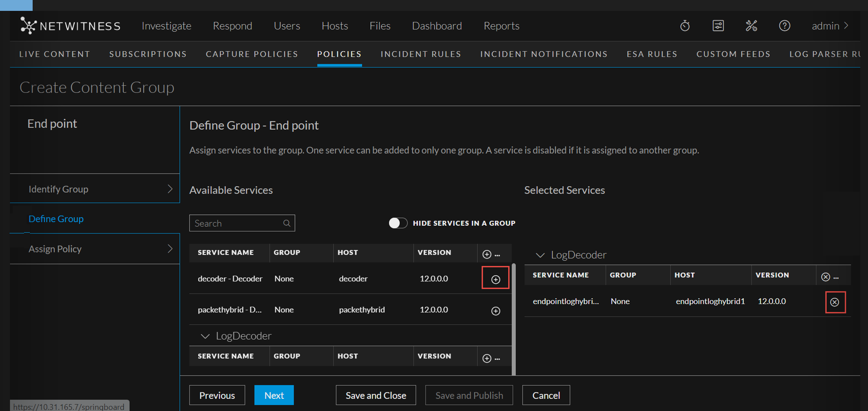868x411 pixels.
Task: Switch to the Incident Rules tab
Action: coord(421,54)
